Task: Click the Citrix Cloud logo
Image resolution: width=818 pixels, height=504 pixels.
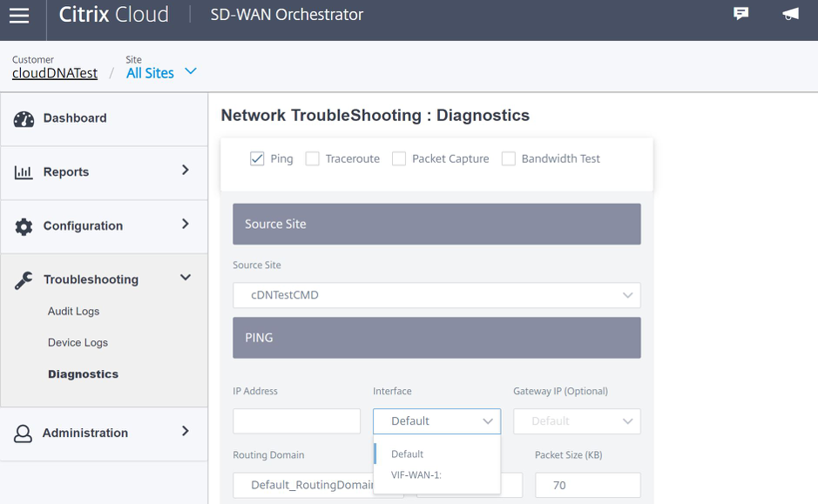Action: [x=114, y=15]
